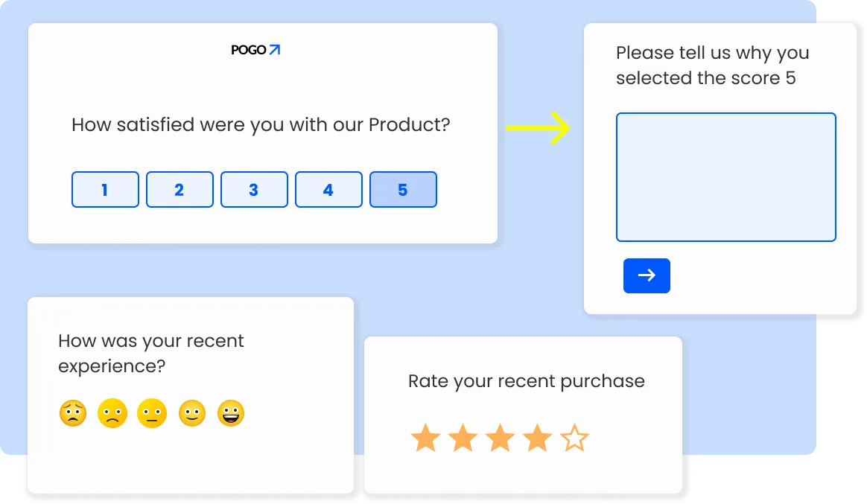Rate purchase with fourth star
The image size is (867, 504).
(538, 438)
